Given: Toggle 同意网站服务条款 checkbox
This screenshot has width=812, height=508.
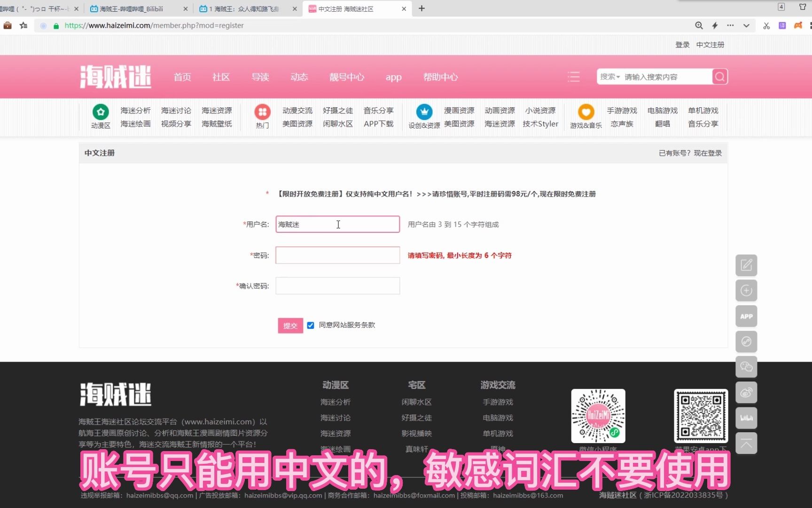Looking at the screenshot, I should [x=311, y=325].
